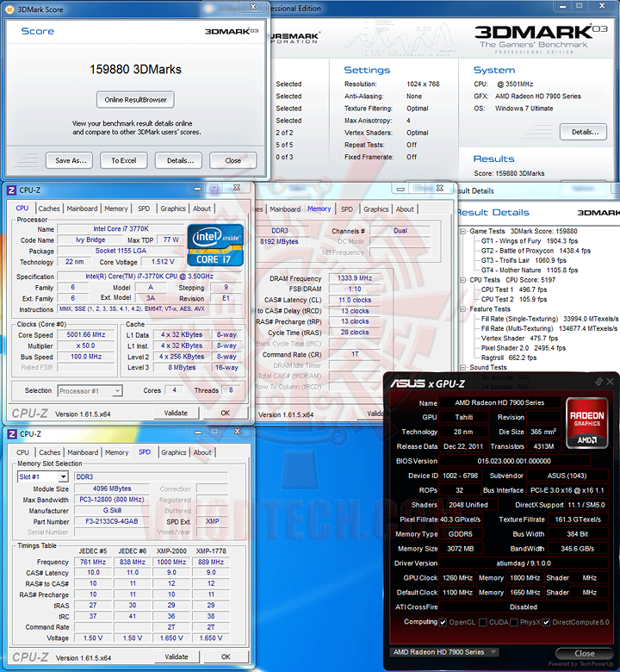The width and height of the screenshot is (620, 672).
Task: Minimize the bottom CPU-Z SPD window
Action: (x=198, y=432)
